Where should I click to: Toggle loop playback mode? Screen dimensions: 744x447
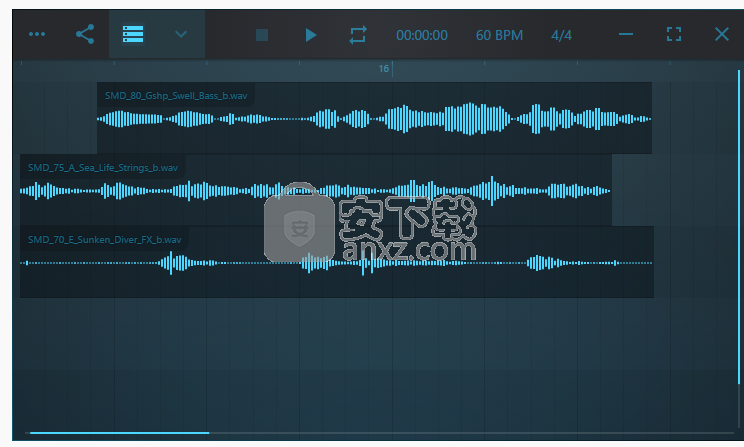358,35
